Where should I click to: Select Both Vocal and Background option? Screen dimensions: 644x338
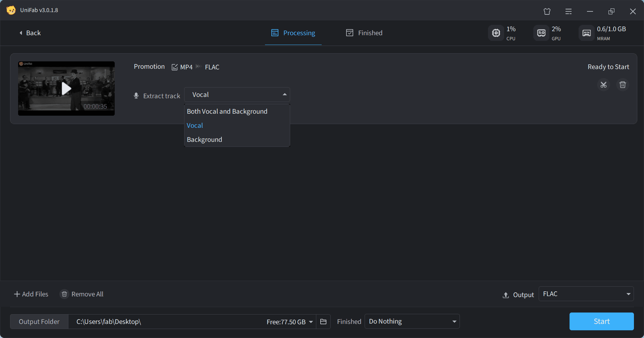click(237, 111)
